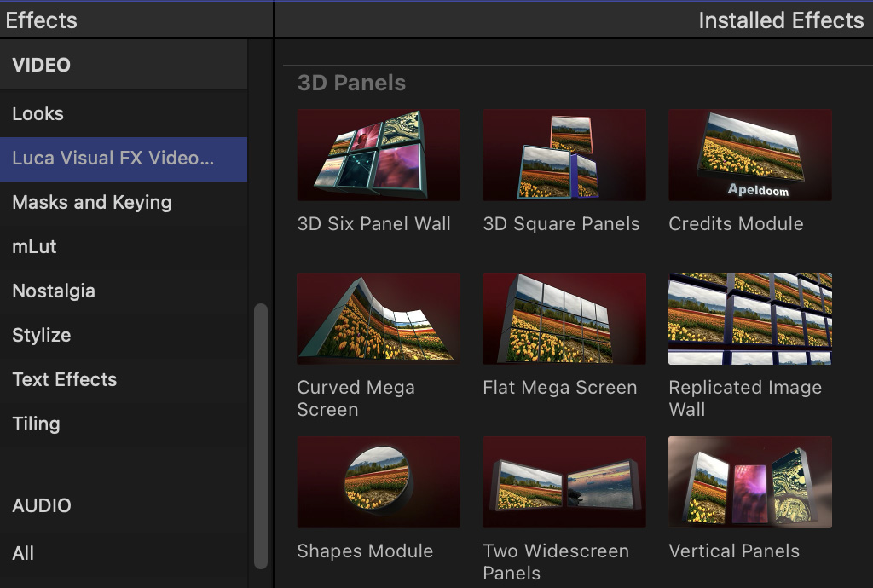
Task: Open the Masks and Keying category
Action: [x=92, y=203]
